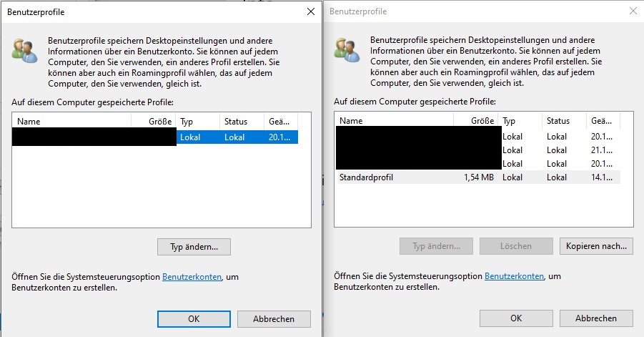Confirm with OK in the left dialog
This screenshot has height=337, width=644.
194,319
